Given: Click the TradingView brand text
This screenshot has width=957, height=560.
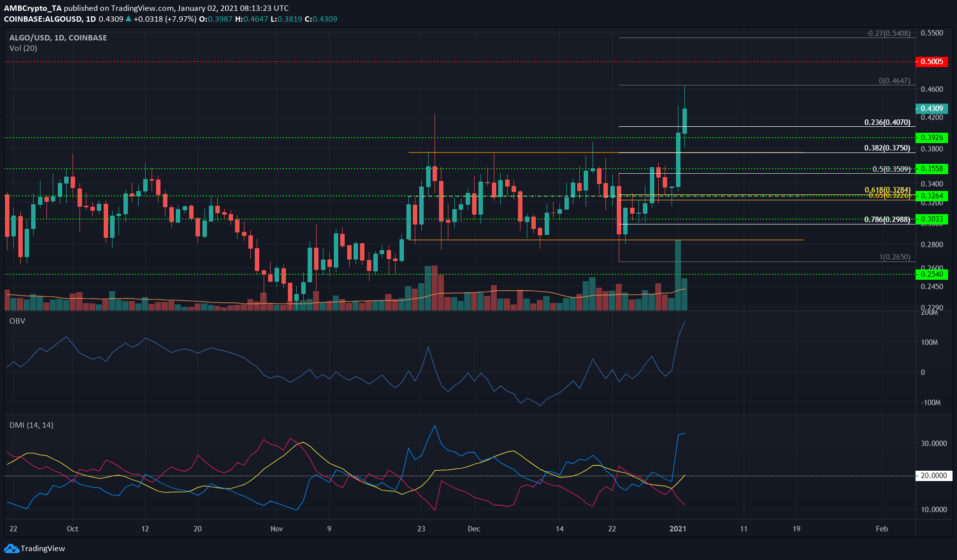Looking at the screenshot, I should 43,548.
